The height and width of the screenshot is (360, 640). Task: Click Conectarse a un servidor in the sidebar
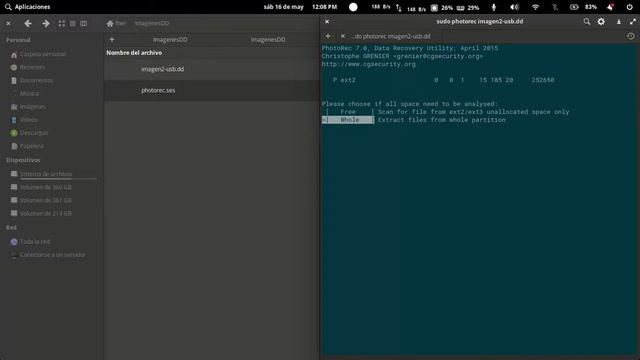click(x=53, y=255)
